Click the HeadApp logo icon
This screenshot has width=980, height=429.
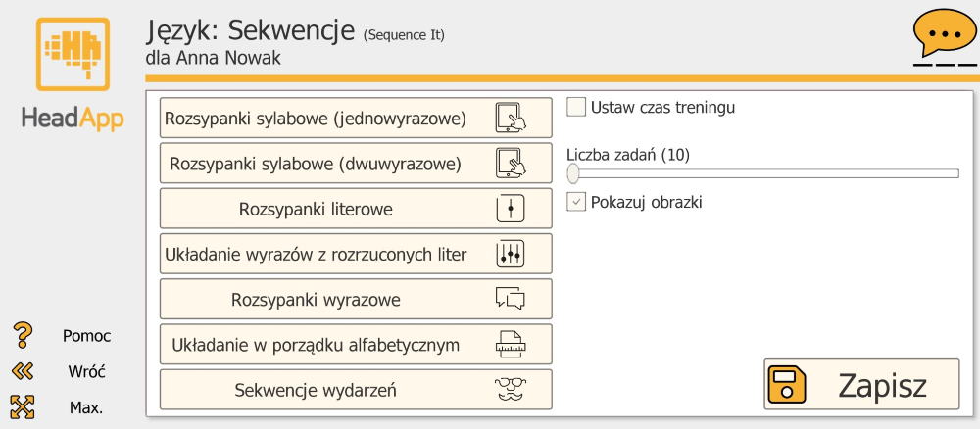coord(73,54)
